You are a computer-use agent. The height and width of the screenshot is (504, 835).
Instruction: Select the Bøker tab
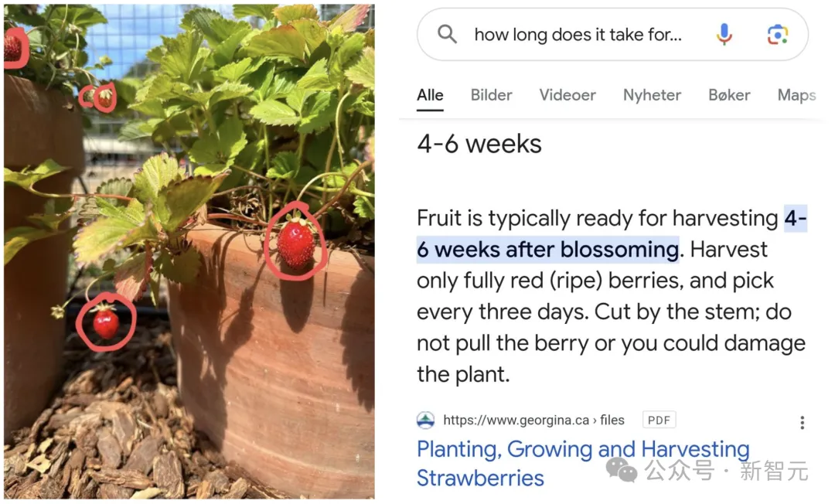coord(729,95)
